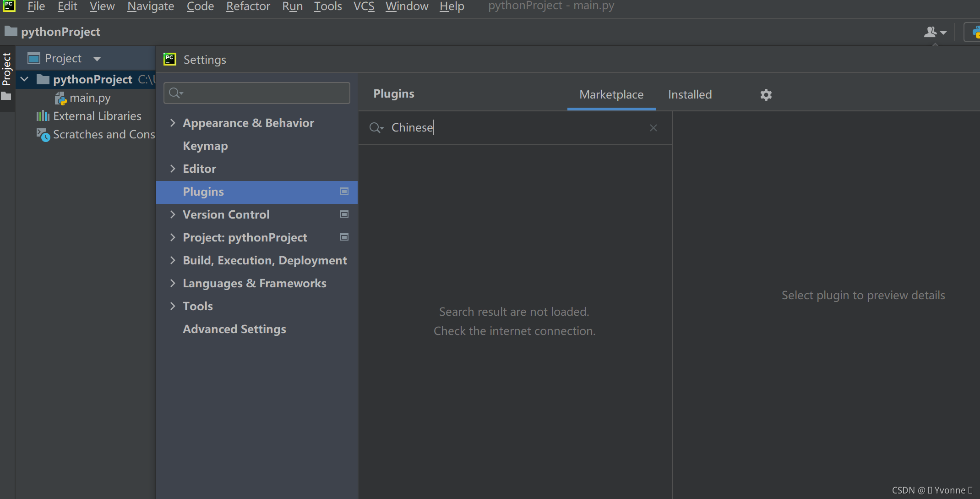The width and height of the screenshot is (980, 499).
Task: Select Keymap in settings list
Action: pyautogui.click(x=205, y=146)
